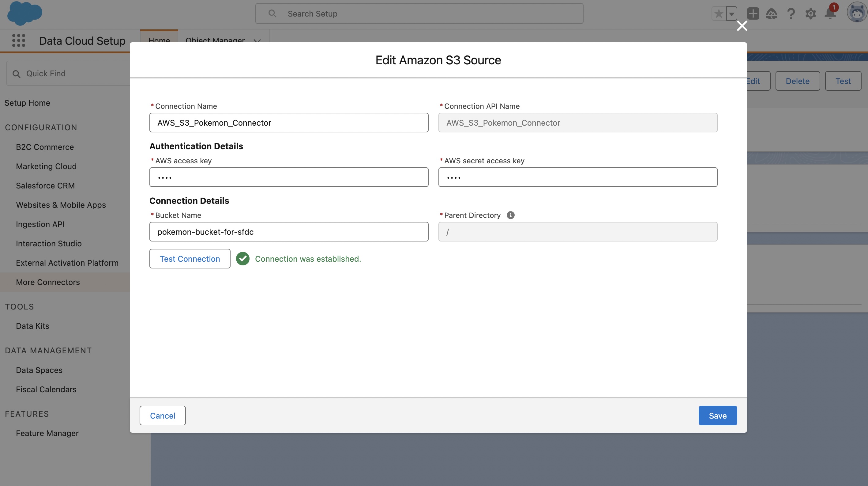Click into the Quick Find box
Viewport: 868px width, 486px height.
pos(68,74)
